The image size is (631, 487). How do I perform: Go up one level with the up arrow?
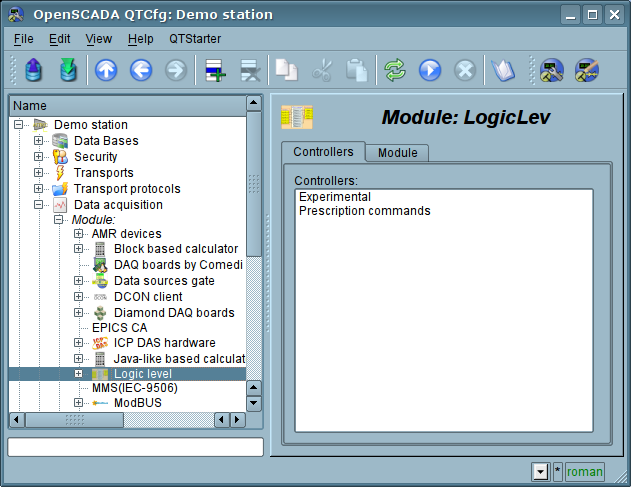point(106,70)
